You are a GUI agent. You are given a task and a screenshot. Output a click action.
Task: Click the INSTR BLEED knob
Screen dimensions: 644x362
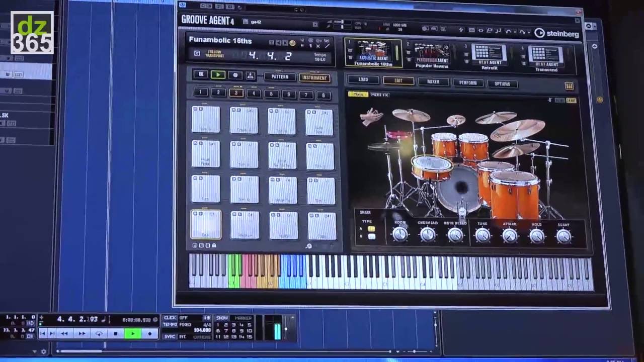455,235
